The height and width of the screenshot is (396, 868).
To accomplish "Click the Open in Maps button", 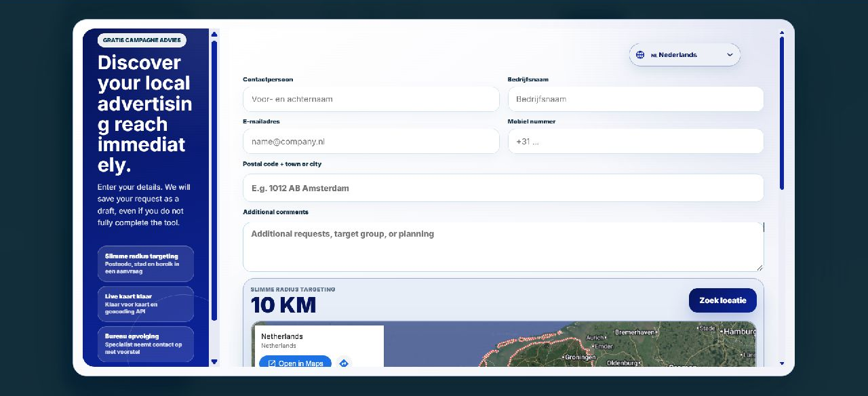I will (x=295, y=363).
